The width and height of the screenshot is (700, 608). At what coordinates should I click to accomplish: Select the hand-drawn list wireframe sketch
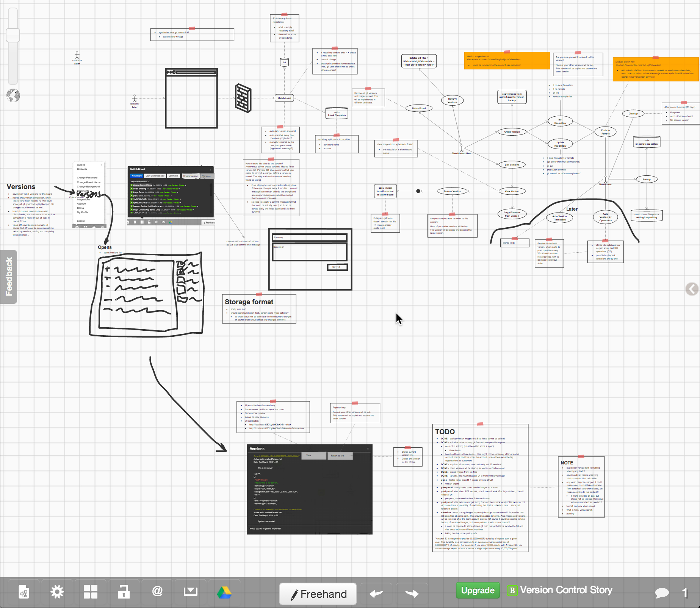[147, 294]
